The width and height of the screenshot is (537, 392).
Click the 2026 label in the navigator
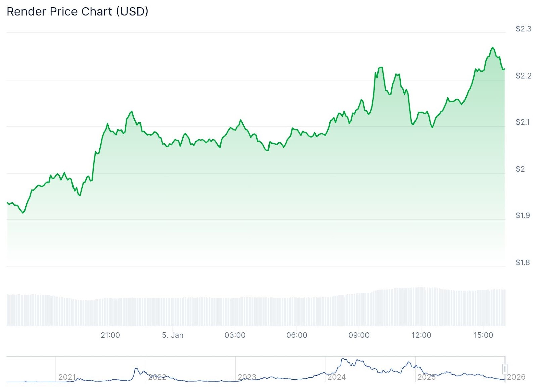(x=516, y=377)
